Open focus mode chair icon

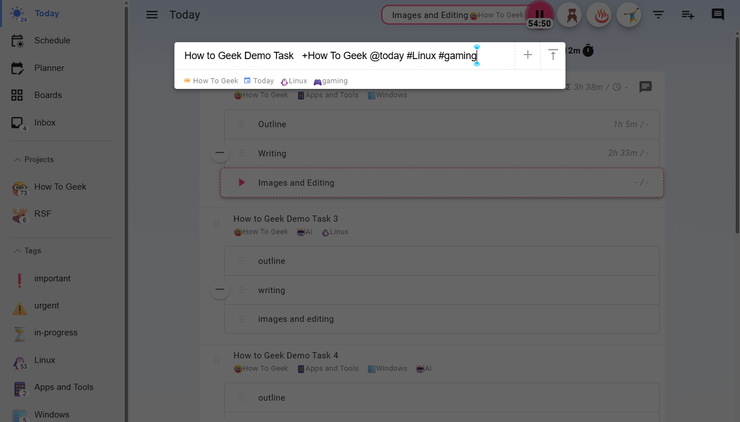[571, 15]
